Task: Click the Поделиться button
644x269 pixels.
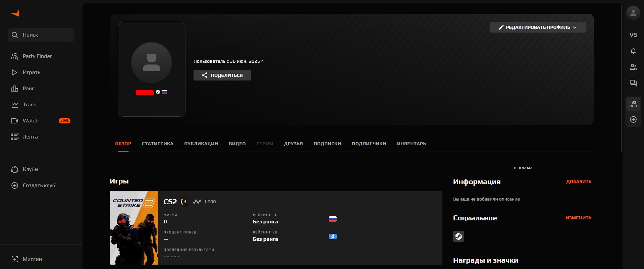Action: click(x=222, y=75)
